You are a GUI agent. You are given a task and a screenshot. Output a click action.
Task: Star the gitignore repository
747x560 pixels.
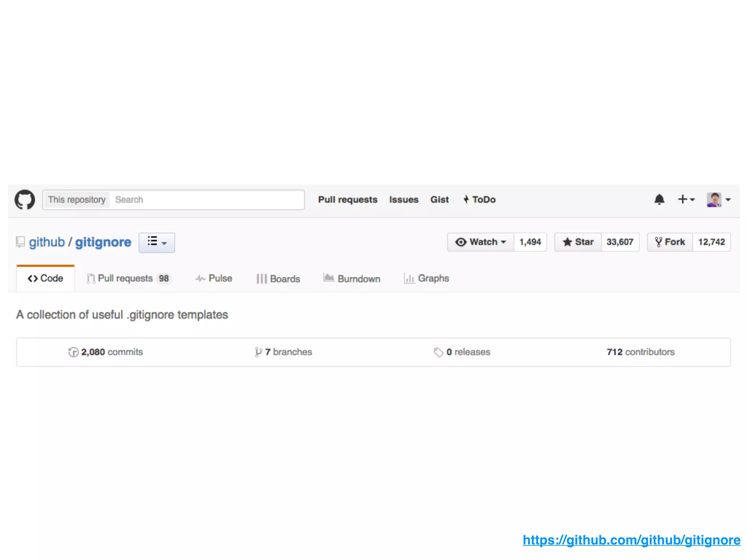point(578,242)
